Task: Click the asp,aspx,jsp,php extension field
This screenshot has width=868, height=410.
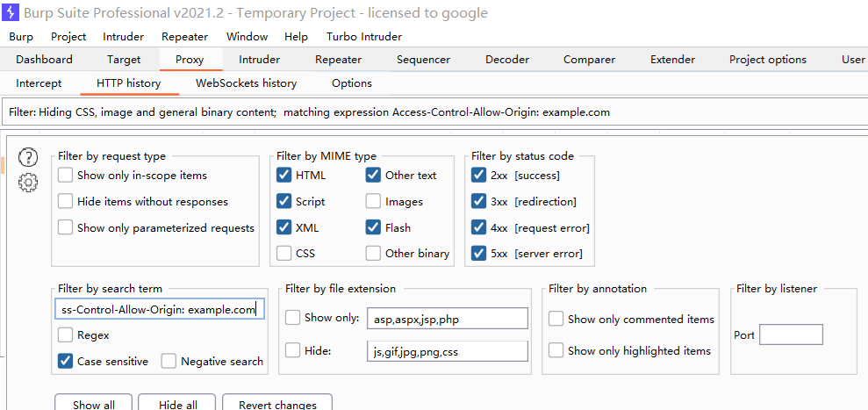Action: tap(448, 319)
